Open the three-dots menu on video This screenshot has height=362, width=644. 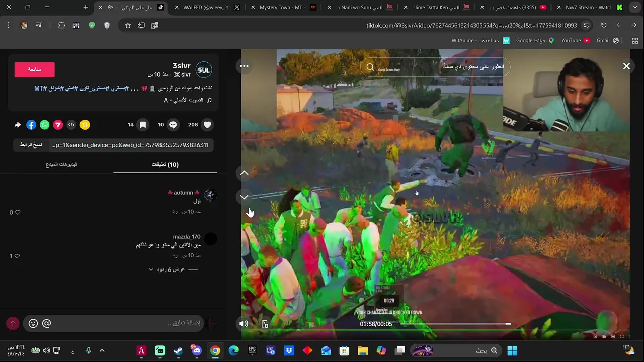244,66
